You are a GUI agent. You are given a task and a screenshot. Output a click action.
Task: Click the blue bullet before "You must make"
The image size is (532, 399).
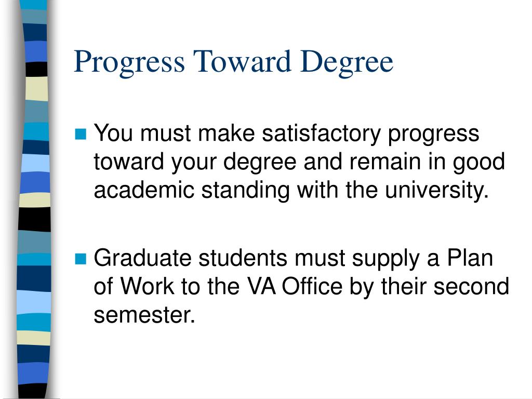81,134
